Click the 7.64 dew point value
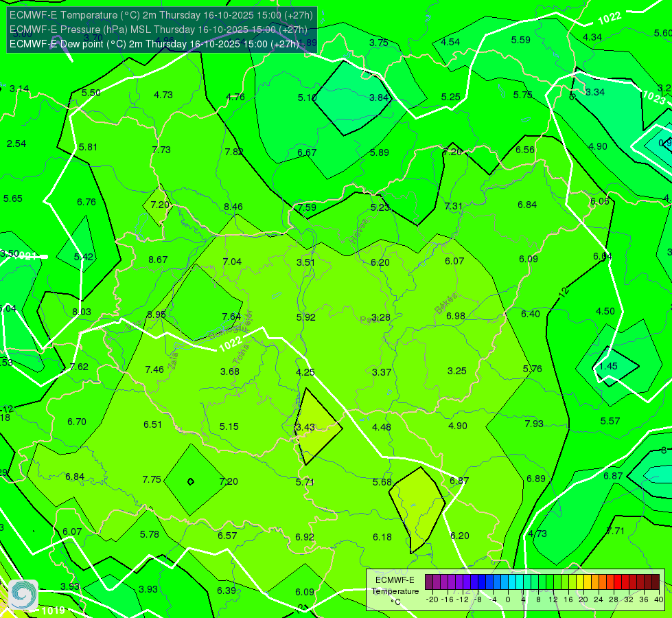 [231, 317]
